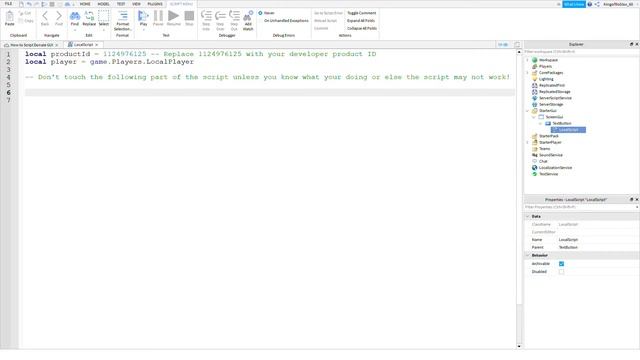
Task: Select On Unhandled Exceptions radio option
Action: coord(286,20)
